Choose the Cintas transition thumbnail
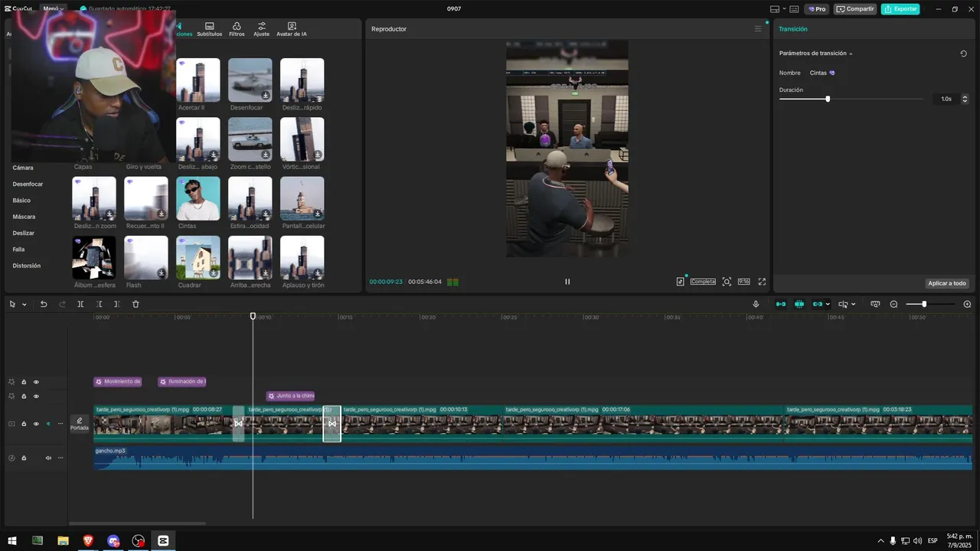Viewport: 980px width, 551px height. [198, 199]
